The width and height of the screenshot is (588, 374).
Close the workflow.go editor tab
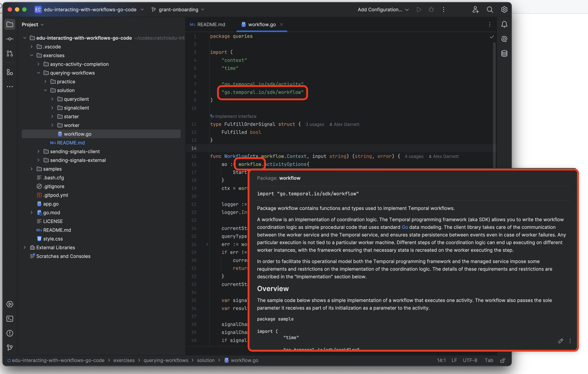281,24
